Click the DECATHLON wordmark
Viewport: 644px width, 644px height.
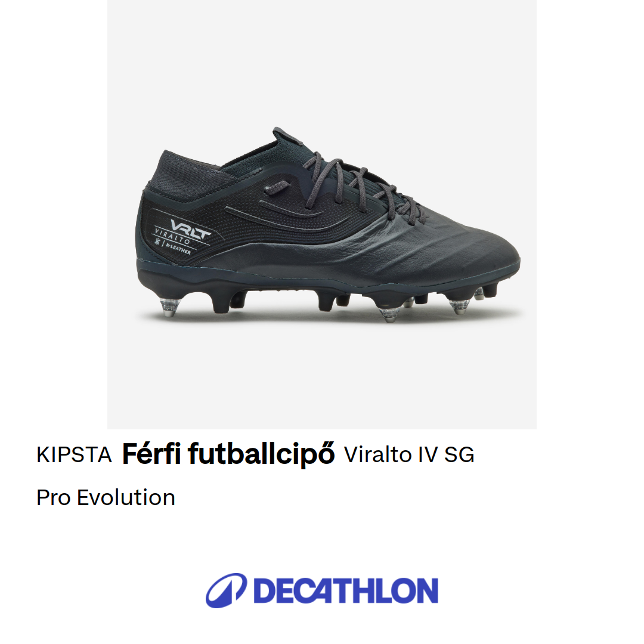point(346,591)
